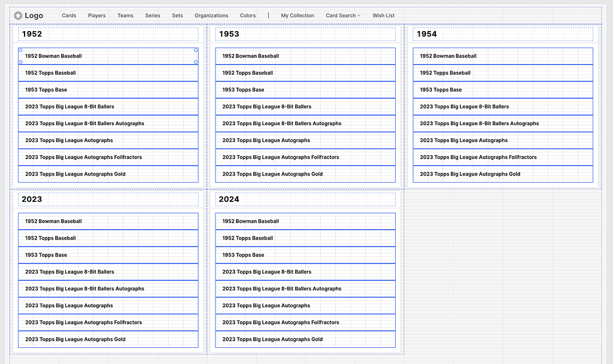Click the circular star logo icon
Image resolution: width=613 pixels, height=364 pixels.
point(19,15)
